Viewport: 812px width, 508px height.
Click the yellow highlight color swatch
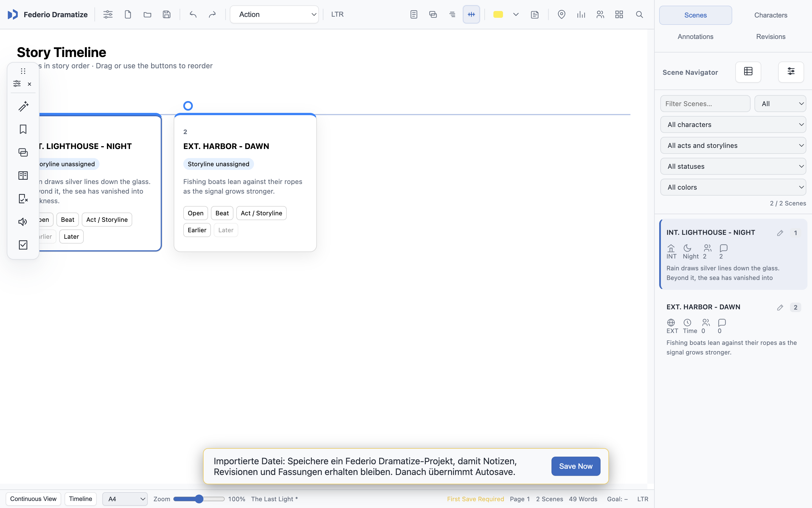click(x=498, y=14)
